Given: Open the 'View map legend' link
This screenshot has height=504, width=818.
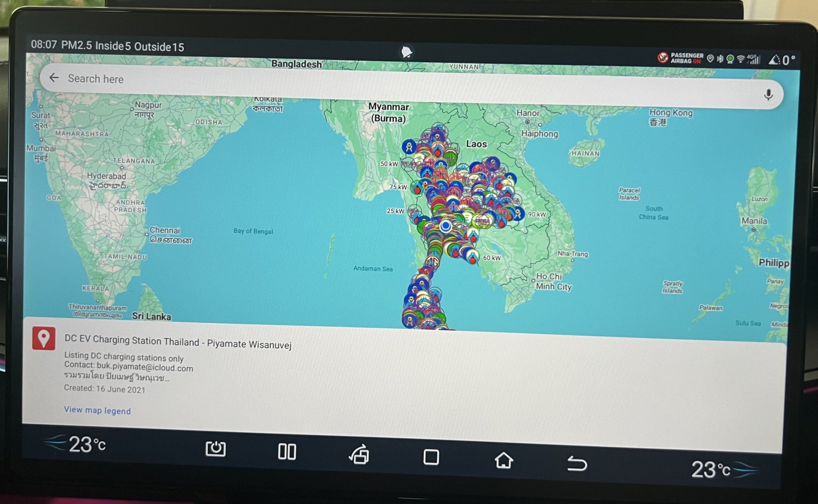Looking at the screenshot, I should 97,410.
